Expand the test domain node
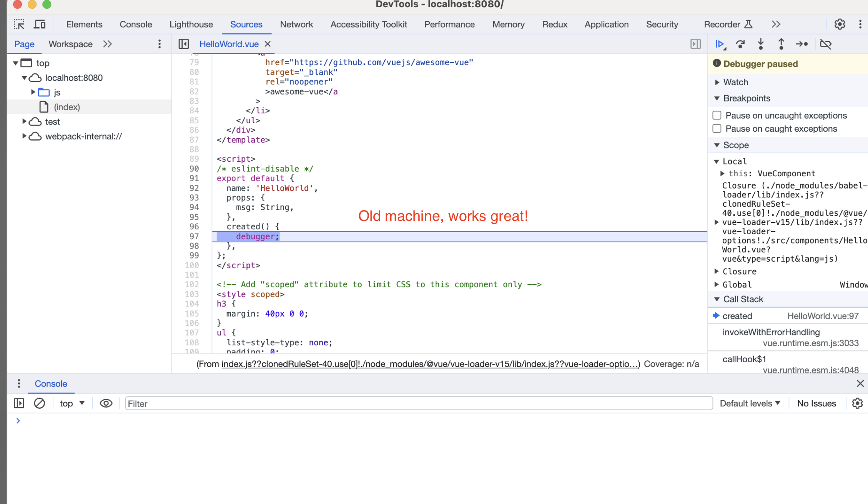This screenshot has height=504, width=868. coord(24,121)
